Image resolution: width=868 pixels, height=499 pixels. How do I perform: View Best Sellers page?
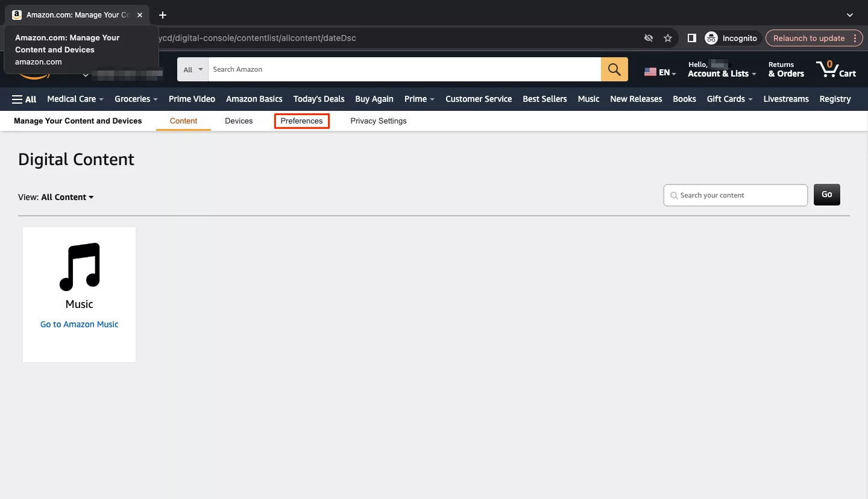click(545, 99)
